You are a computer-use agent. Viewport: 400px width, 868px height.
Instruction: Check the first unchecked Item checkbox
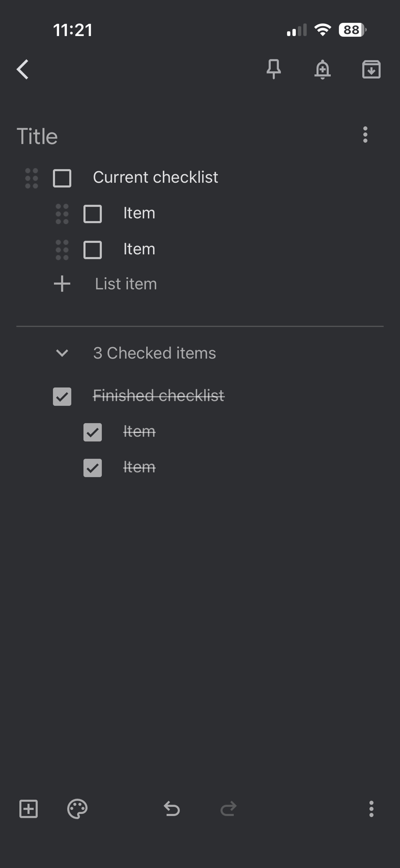tap(92, 214)
